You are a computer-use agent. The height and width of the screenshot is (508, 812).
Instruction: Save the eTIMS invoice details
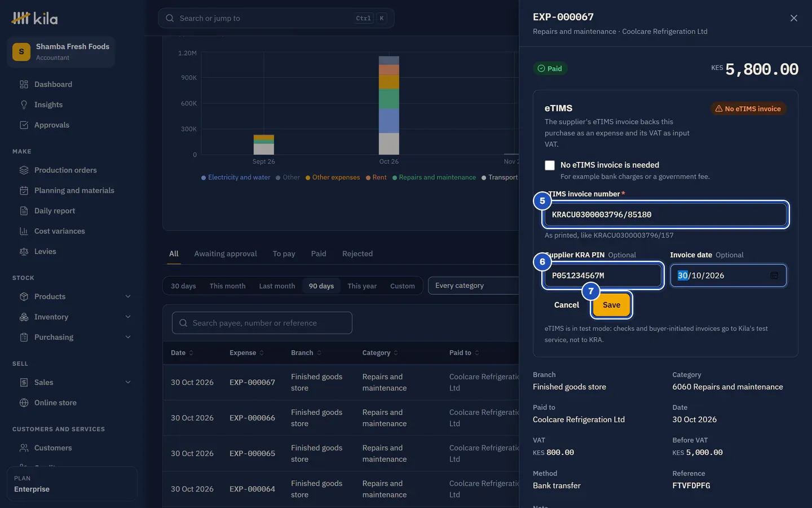point(611,305)
